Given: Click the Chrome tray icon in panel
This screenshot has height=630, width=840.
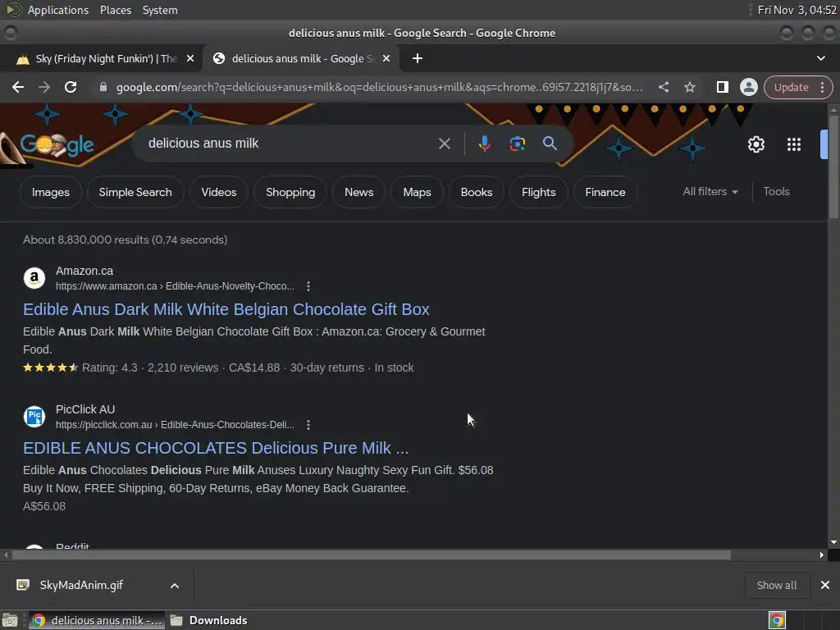Looking at the screenshot, I should click(x=777, y=620).
